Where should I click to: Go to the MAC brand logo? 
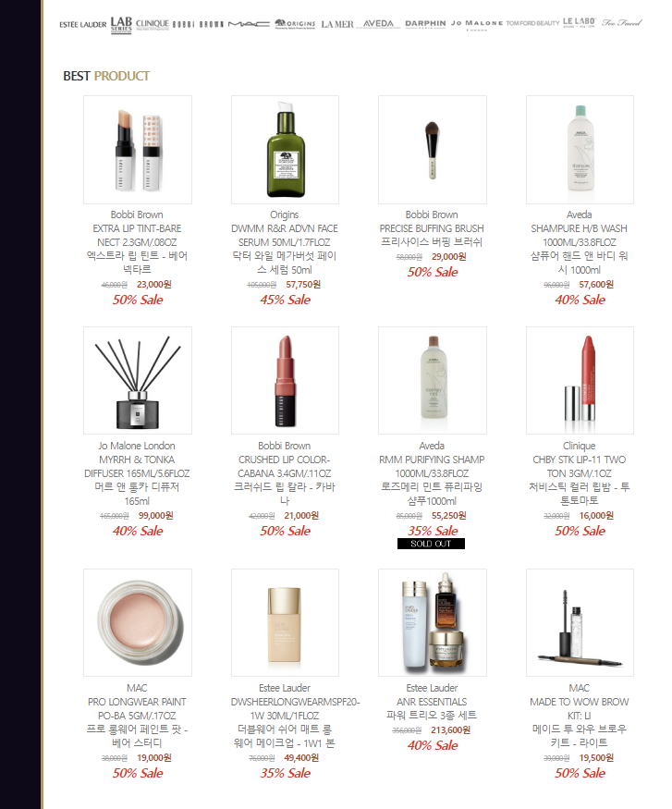point(249,24)
